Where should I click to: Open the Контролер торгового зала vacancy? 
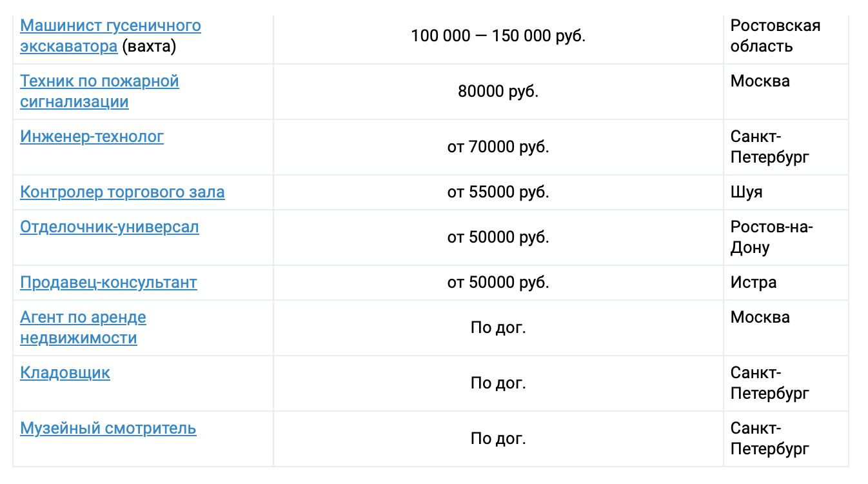(123, 192)
